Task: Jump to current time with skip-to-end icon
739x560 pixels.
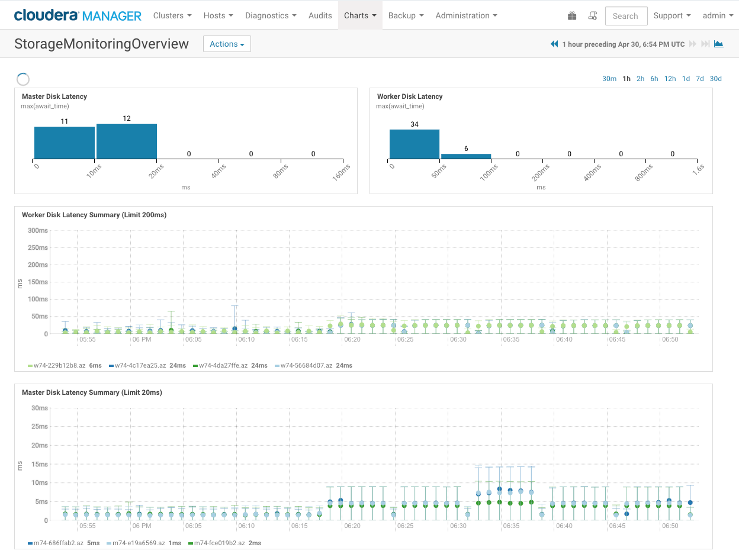Action: tap(705, 44)
